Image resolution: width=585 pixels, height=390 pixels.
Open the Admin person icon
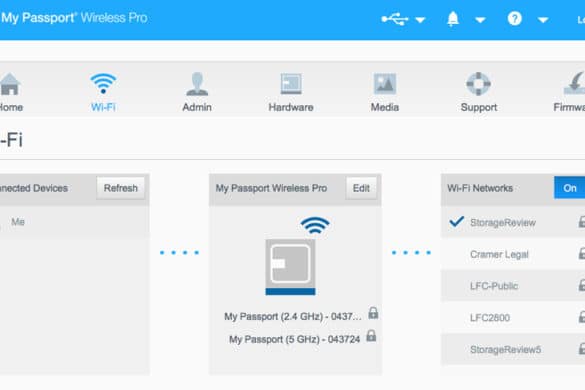(x=197, y=84)
